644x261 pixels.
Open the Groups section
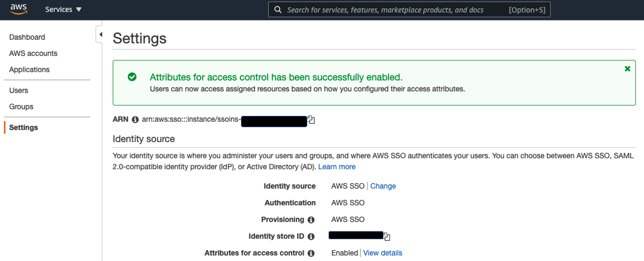[x=21, y=107]
